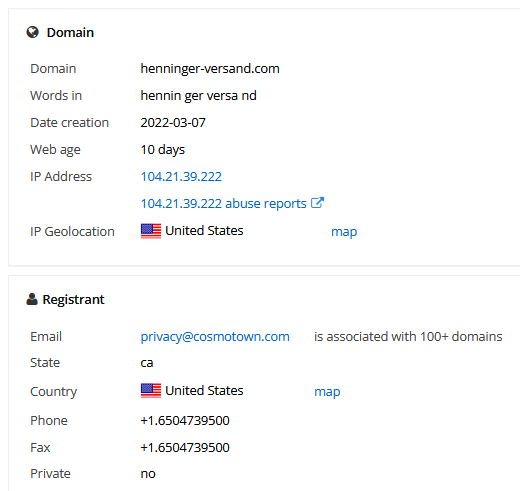The height and width of the screenshot is (491, 520).
Task: Click the privacy@cosmotown.com email link
Action: (215, 337)
